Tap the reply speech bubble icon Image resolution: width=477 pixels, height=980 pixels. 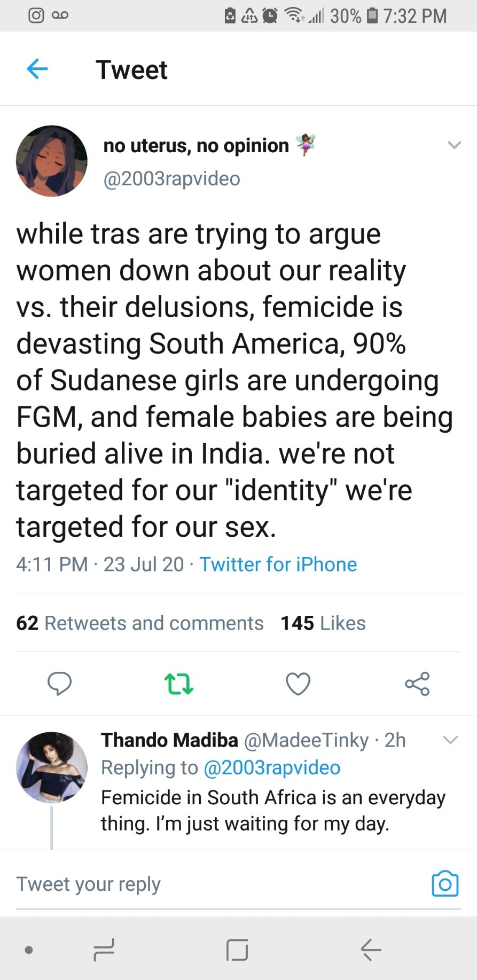(x=59, y=684)
